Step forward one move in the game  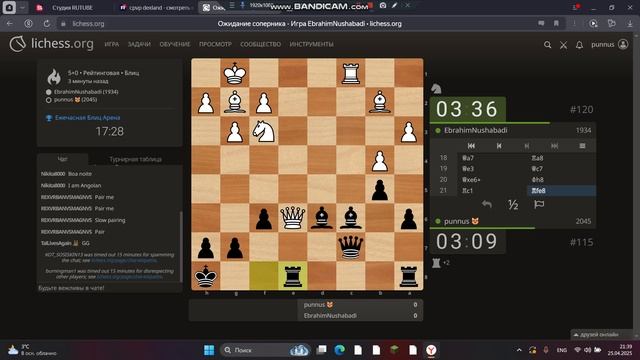pyautogui.click(x=527, y=146)
